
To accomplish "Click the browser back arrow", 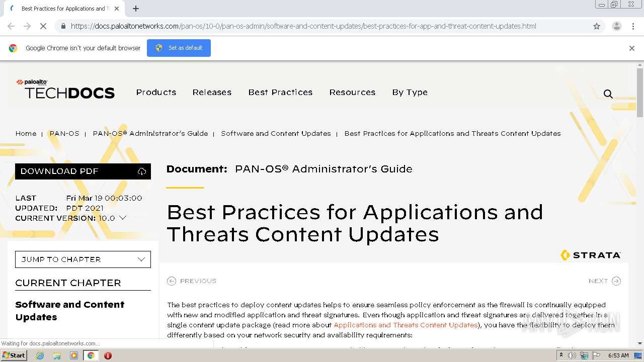I will 11,26.
